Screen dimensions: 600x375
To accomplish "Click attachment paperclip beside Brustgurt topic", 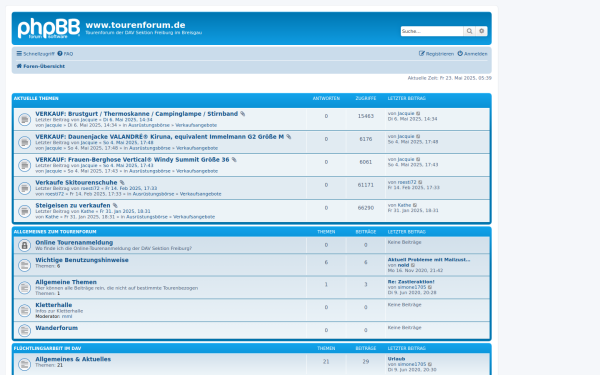I will pos(243,114).
